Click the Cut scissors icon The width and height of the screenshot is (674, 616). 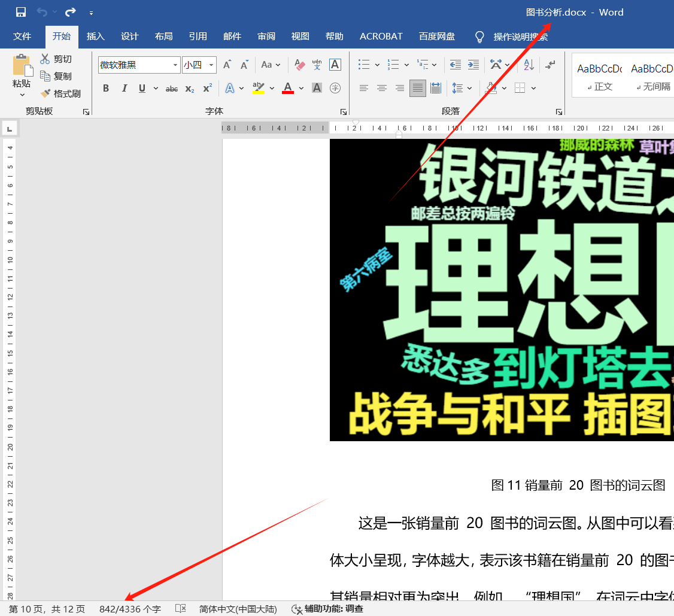45,59
